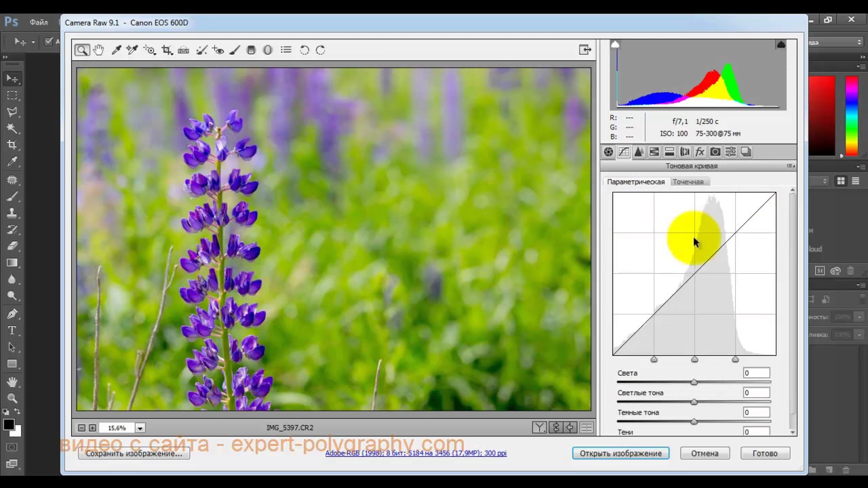Click the Светлые тона value field
Screen dimensions: 868x488
(x=756, y=392)
